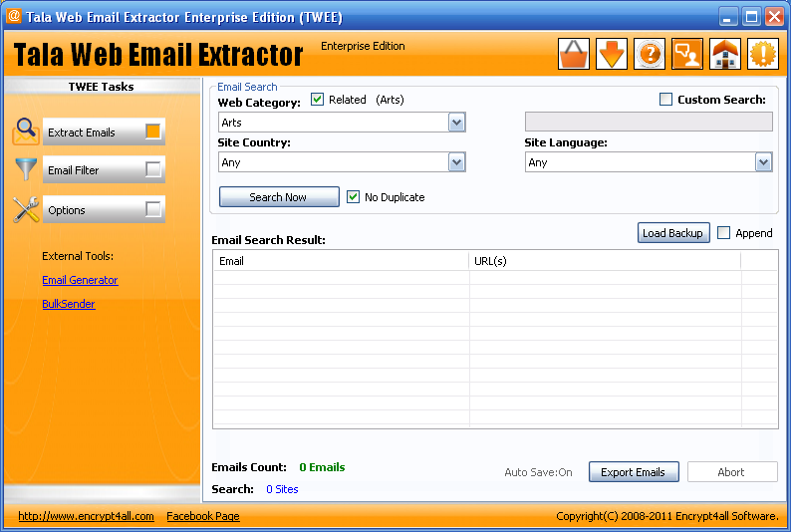Toggle the Related category checkbox

click(318, 100)
